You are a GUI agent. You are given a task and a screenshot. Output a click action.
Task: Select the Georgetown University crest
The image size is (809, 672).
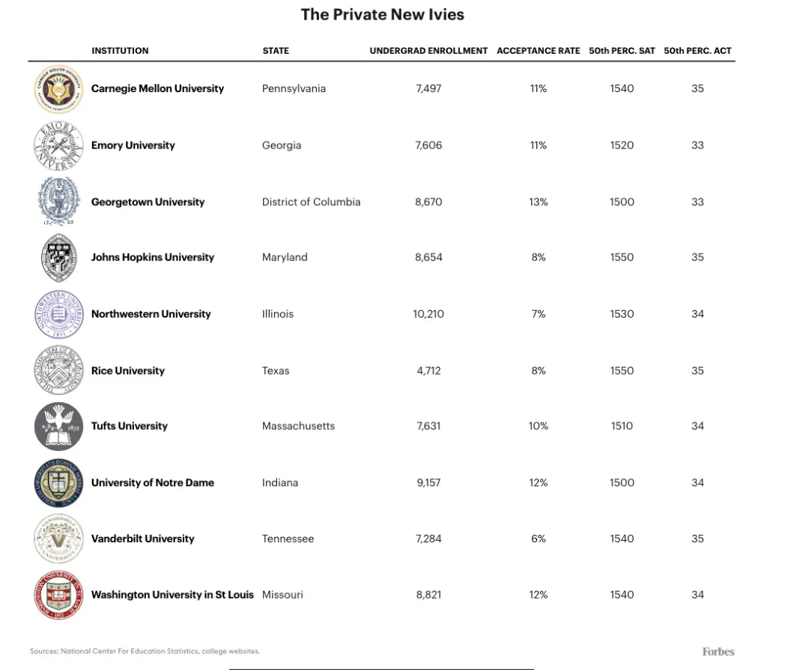[x=58, y=202]
